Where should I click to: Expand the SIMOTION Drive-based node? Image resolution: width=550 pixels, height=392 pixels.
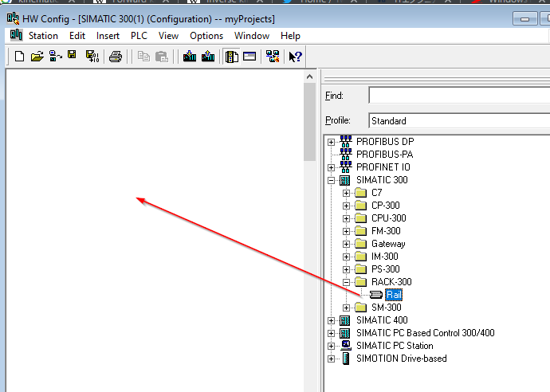331,359
